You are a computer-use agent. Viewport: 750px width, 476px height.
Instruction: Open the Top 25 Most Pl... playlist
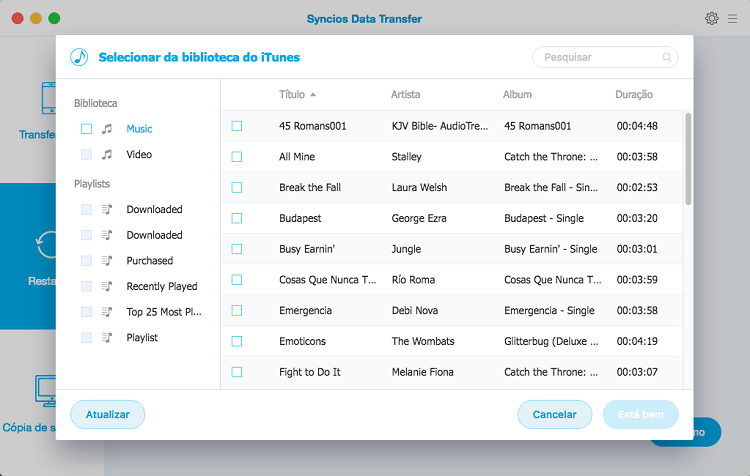tap(164, 312)
